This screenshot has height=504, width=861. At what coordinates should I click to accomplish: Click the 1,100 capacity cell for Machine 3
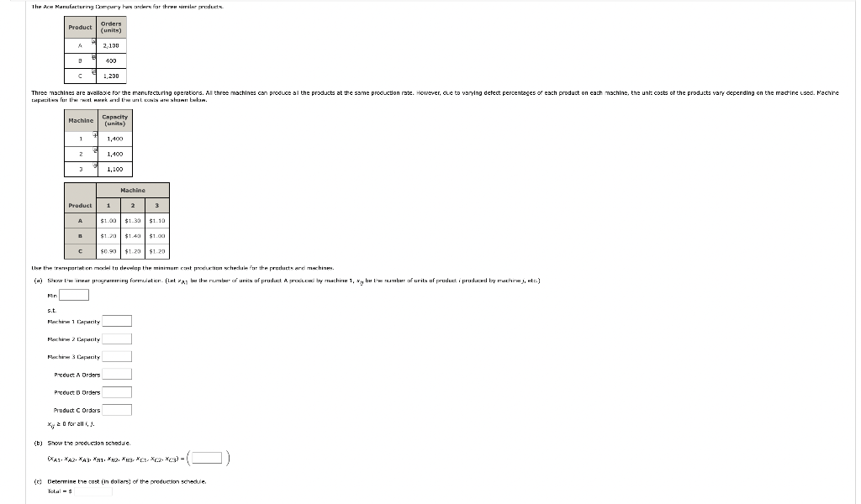[x=114, y=169]
